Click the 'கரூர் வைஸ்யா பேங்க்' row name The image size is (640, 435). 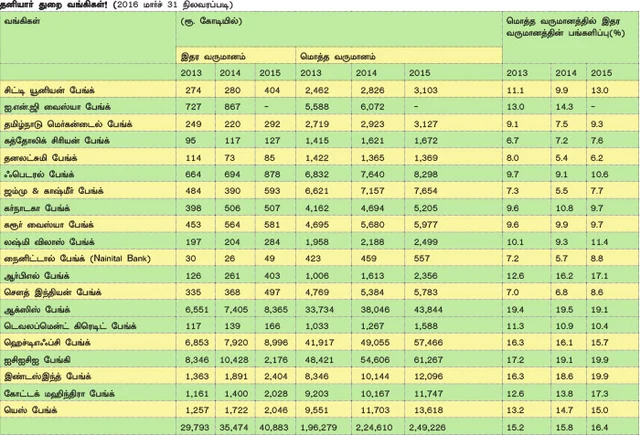[x=49, y=225]
